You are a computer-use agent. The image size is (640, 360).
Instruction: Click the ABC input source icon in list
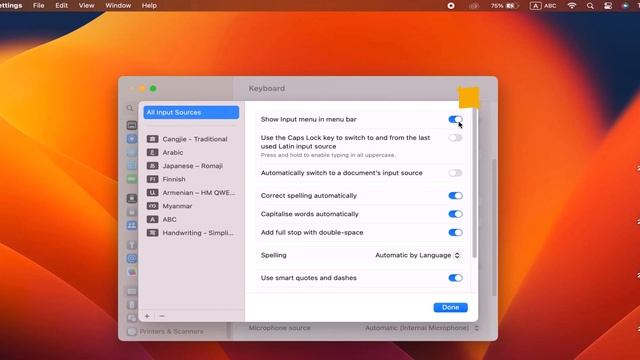pyautogui.click(x=152, y=220)
